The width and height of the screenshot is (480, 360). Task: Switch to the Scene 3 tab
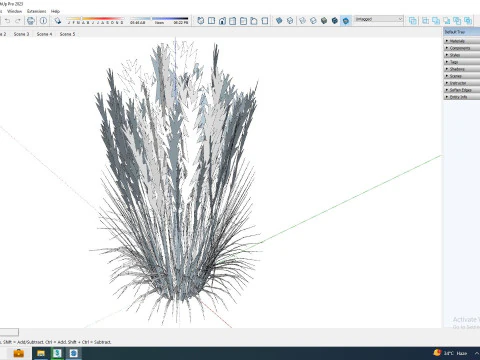click(x=21, y=34)
